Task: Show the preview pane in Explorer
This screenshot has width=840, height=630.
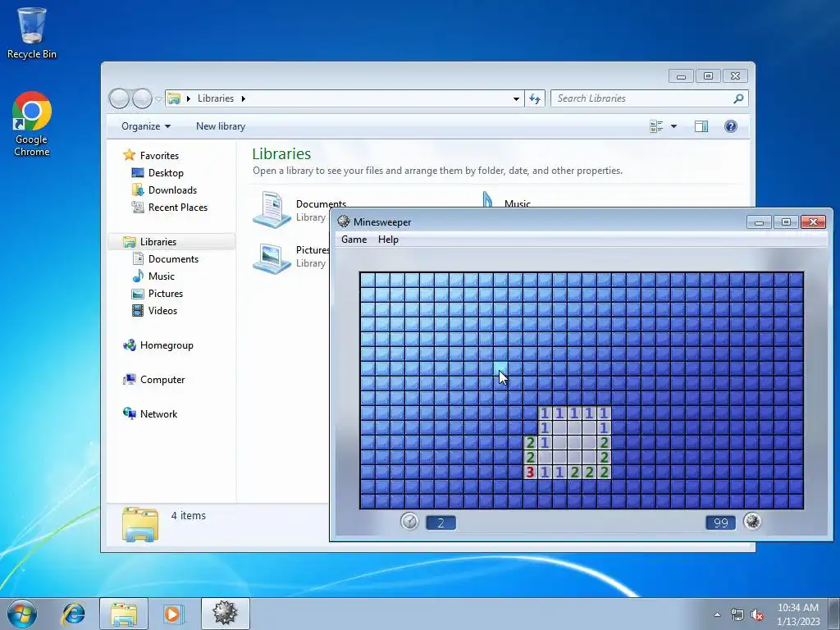Action: [x=701, y=126]
